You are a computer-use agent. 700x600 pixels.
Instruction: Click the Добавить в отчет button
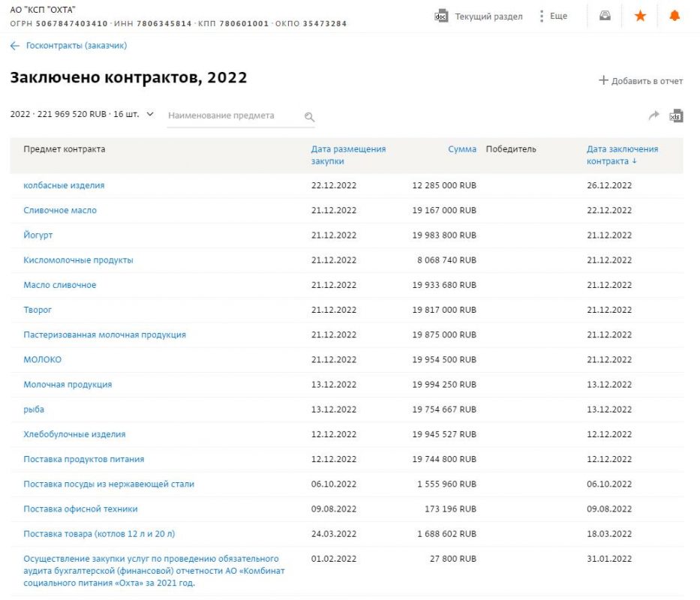[640, 81]
